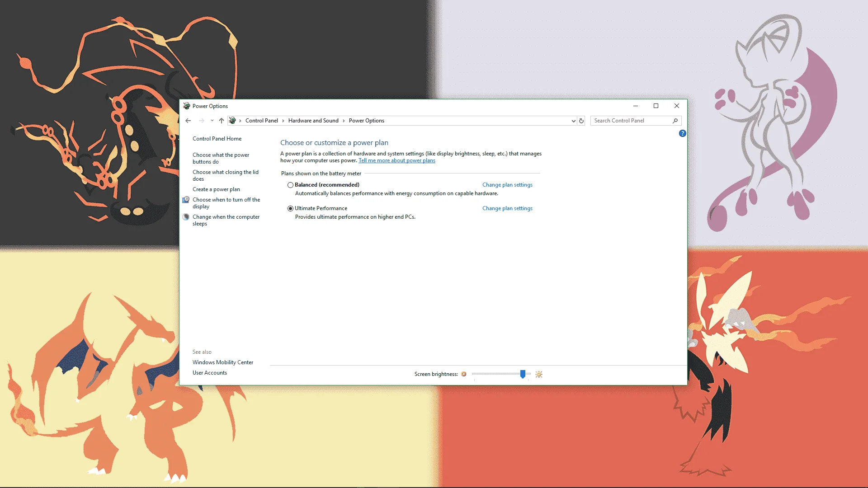Click the display icon beside 'Choose when to turn off'
This screenshot has width=868, height=488.
(186, 200)
